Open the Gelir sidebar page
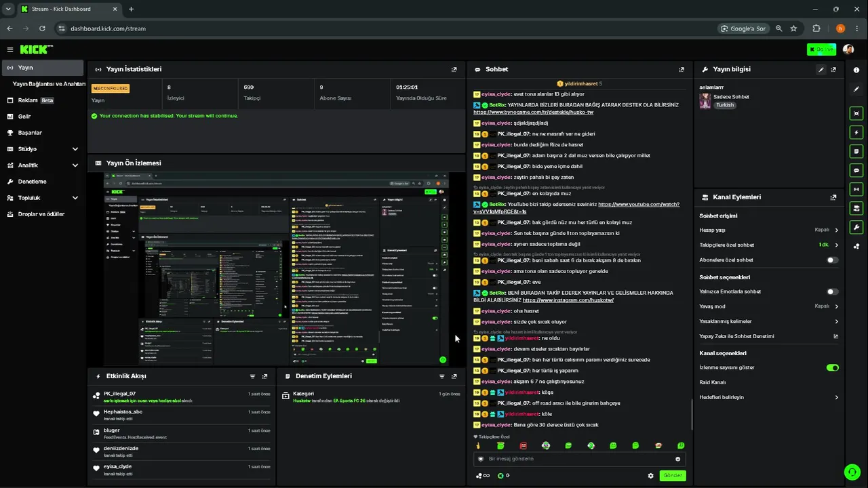Screen dimensions: 868x488 pos(43,117)
